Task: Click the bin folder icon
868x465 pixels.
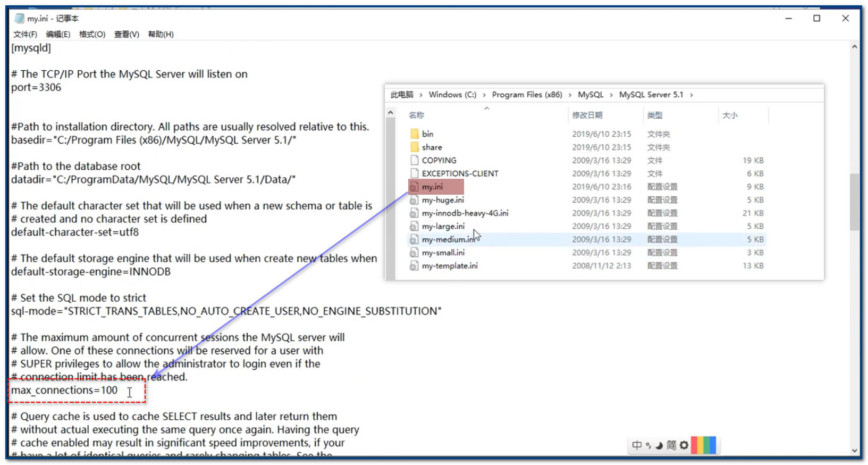Action: point(415,134)
